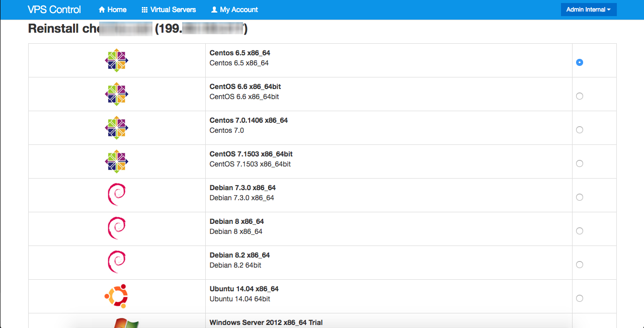The image size is (644, 328).
Task: Choose the CentOS 7.1503 x86_64bit radio option
Action: (x=580, y=163)
